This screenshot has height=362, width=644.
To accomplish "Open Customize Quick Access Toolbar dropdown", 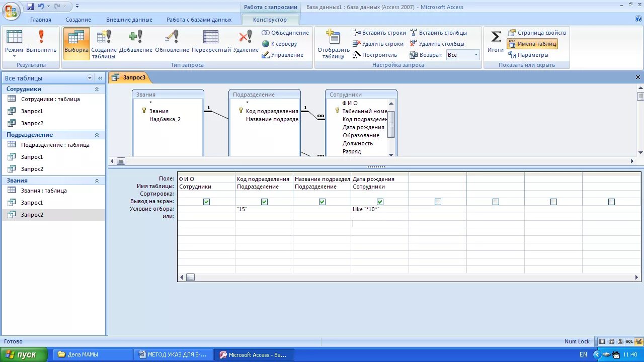I will (x=77, y=7).
